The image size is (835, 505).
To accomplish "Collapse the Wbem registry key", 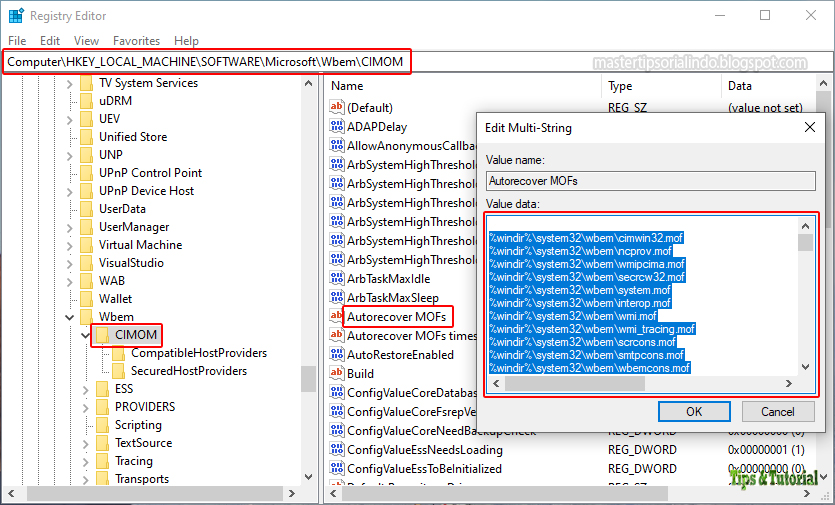I will click(69, 317).
